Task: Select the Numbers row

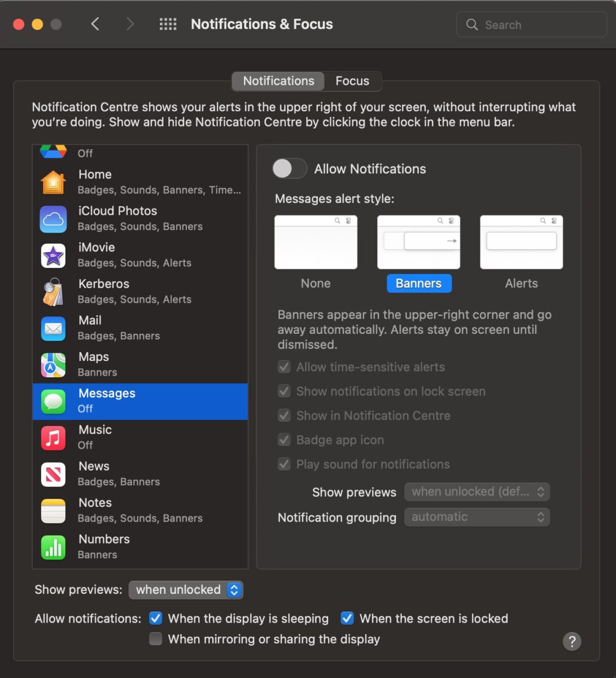Action: [x=140, y=547]
